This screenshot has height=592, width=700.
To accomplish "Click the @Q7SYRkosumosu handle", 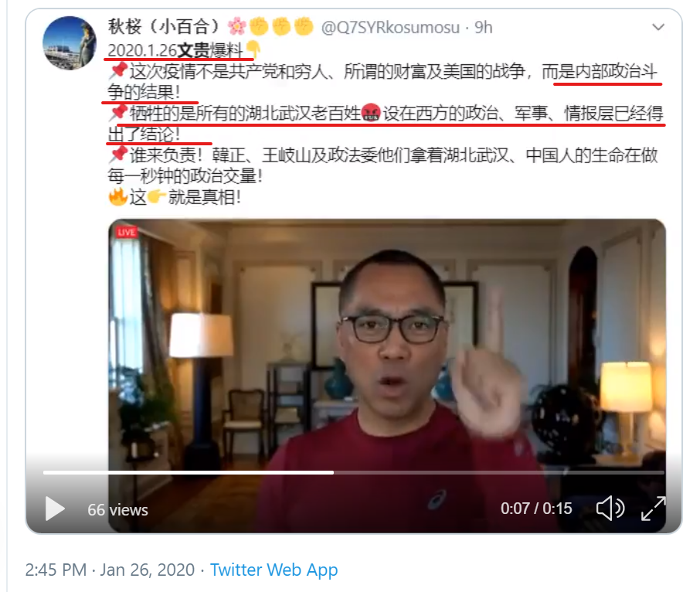I will tap(390, 28).
